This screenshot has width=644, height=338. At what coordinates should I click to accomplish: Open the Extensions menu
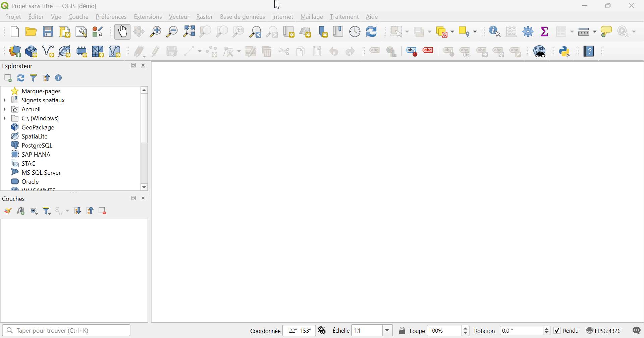click(x=148, y=17)
